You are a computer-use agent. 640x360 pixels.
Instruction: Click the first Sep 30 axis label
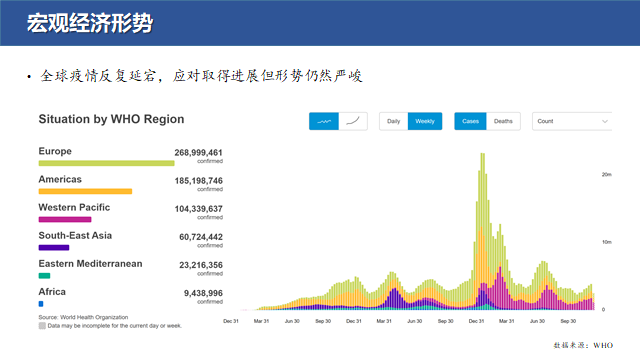point(323,321)
